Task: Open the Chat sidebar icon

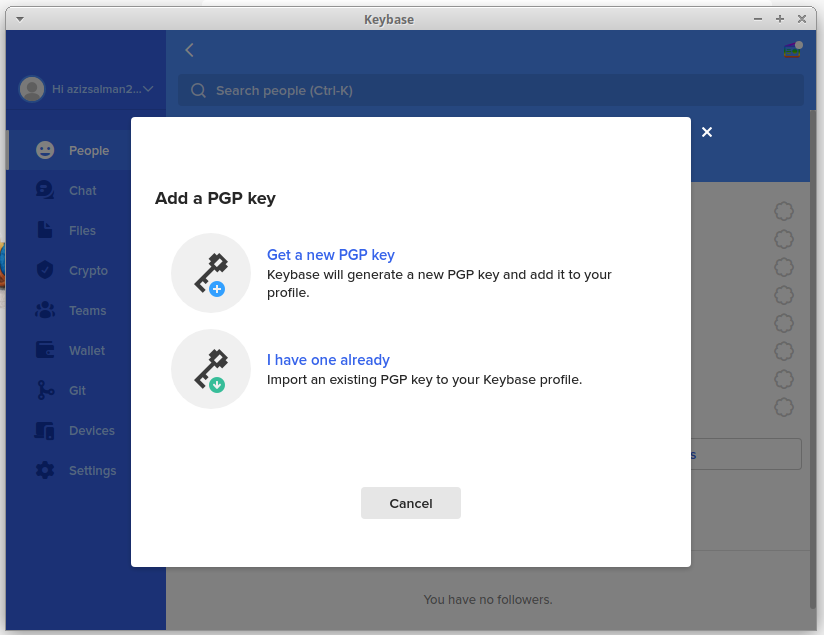Action: [x=45, y=190]
